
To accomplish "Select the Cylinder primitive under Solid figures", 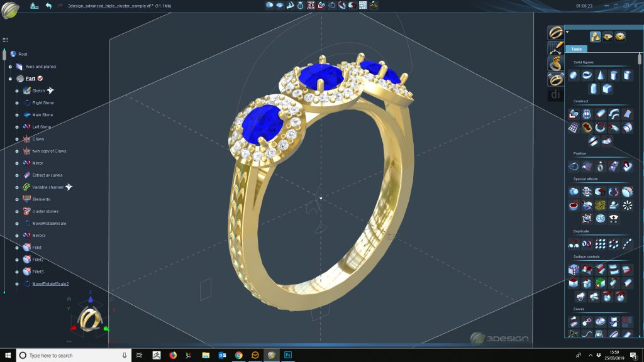I will pos(614,76).
